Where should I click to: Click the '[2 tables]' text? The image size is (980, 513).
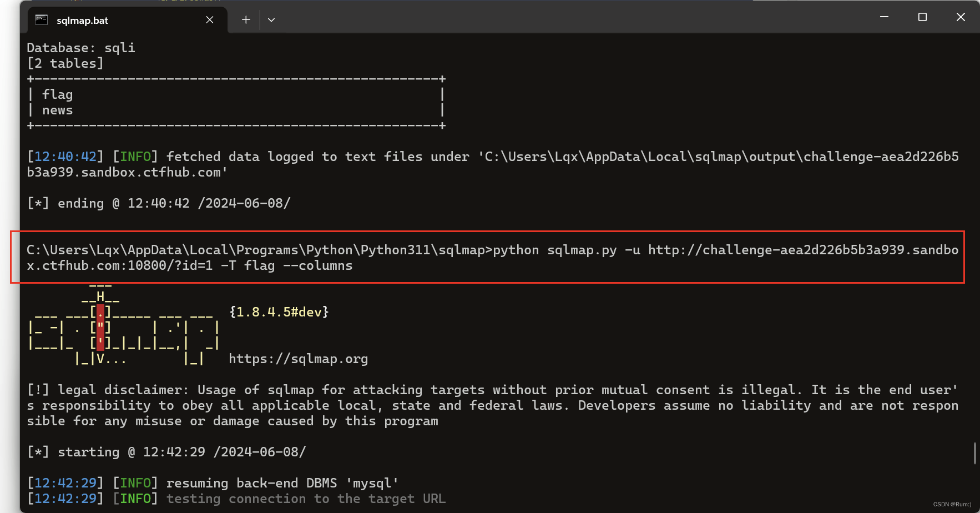coord(65,63)
